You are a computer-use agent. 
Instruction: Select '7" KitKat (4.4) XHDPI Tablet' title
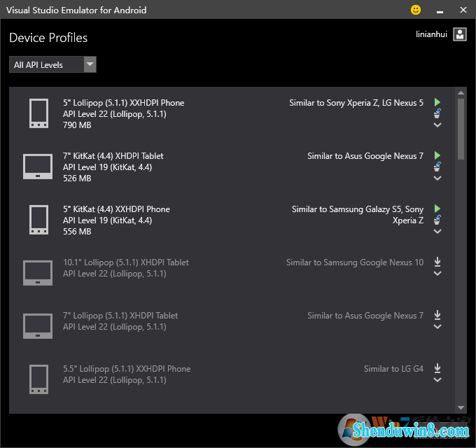pos(113,155)
